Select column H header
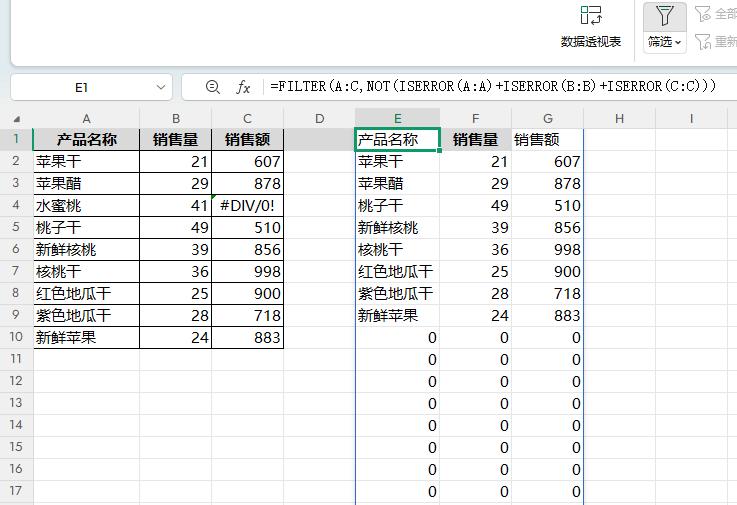This screenshot has width=737, height=505. (619, 118)
